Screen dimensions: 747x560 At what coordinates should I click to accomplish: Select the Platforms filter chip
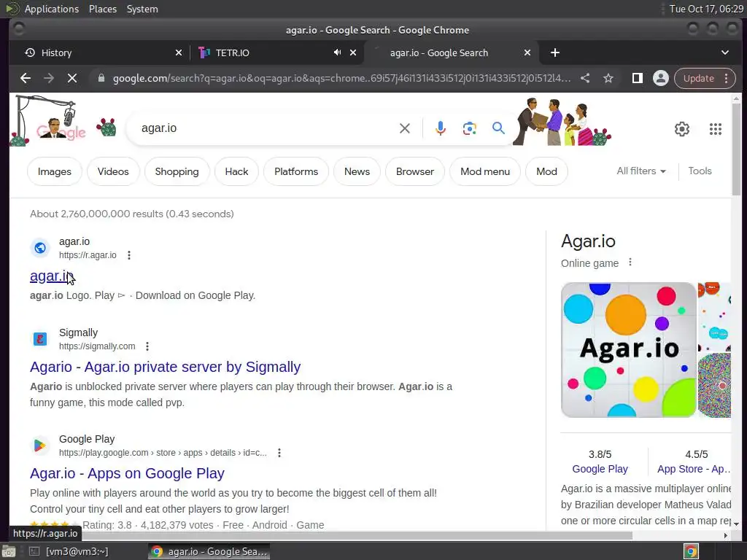[296, 171]
